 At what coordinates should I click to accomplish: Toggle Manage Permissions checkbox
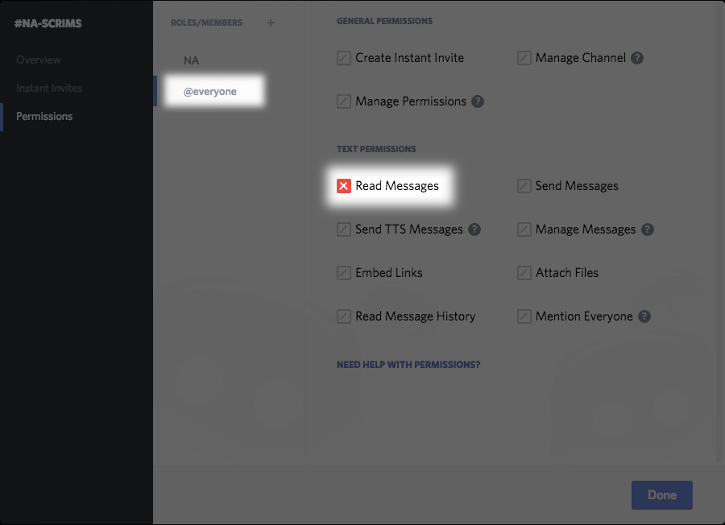click(x=344, y=101)
